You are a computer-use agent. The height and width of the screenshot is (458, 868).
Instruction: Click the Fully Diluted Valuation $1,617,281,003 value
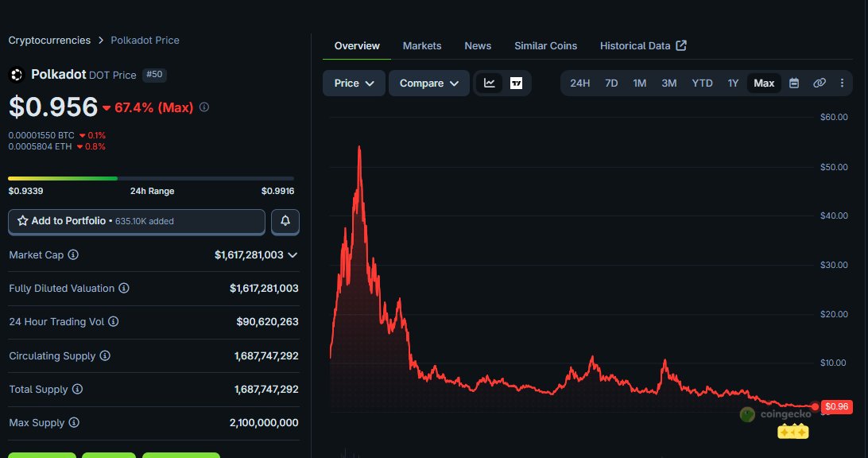264,289
